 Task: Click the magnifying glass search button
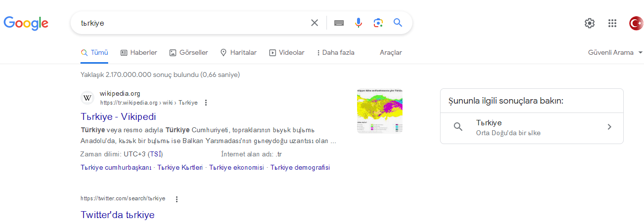tap(398, 23)
